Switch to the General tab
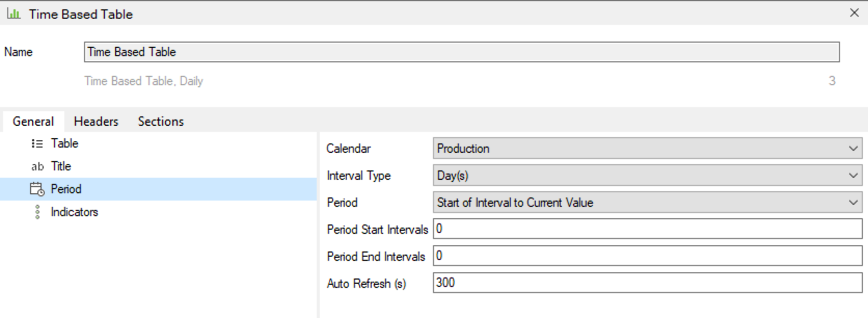This screenshot has width=868, height=318. click(33, 122)
